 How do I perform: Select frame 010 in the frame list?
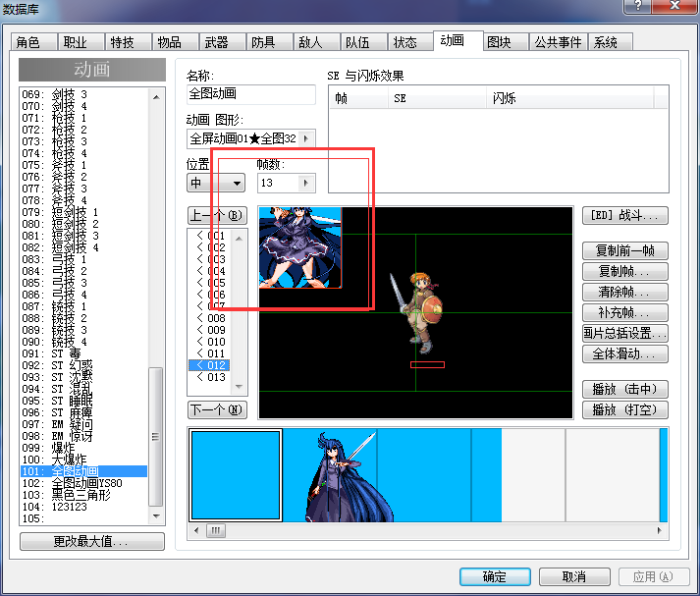[211, 342]
